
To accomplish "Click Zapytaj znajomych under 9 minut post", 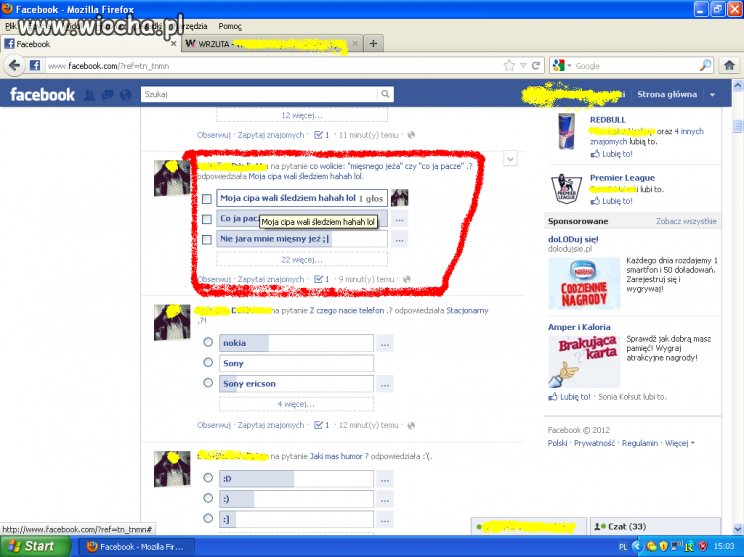I will click(x=270, y=279).
